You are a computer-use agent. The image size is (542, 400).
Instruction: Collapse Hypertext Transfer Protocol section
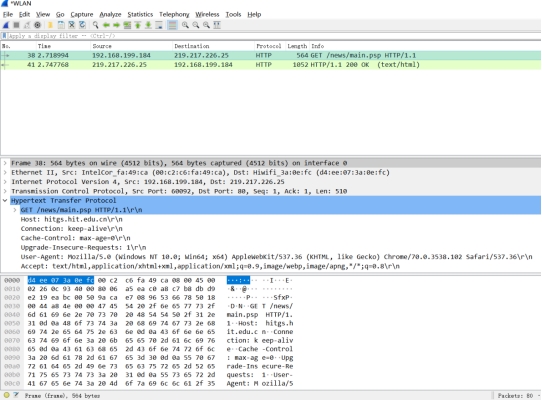[5, 200]
